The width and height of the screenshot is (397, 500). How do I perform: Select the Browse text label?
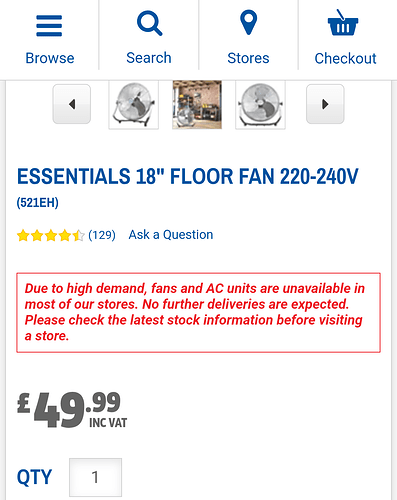click(50, 58)
